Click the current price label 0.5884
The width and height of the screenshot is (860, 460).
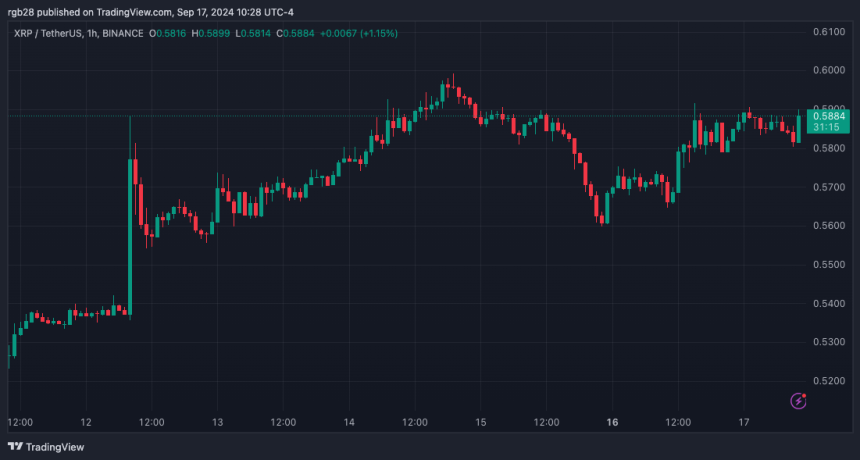click(x=830, y=116)
